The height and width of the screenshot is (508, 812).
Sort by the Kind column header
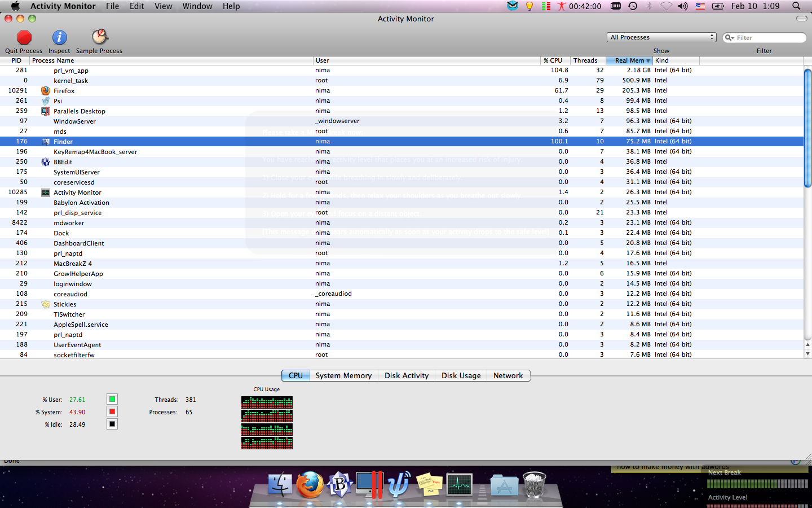click(676, 60)
